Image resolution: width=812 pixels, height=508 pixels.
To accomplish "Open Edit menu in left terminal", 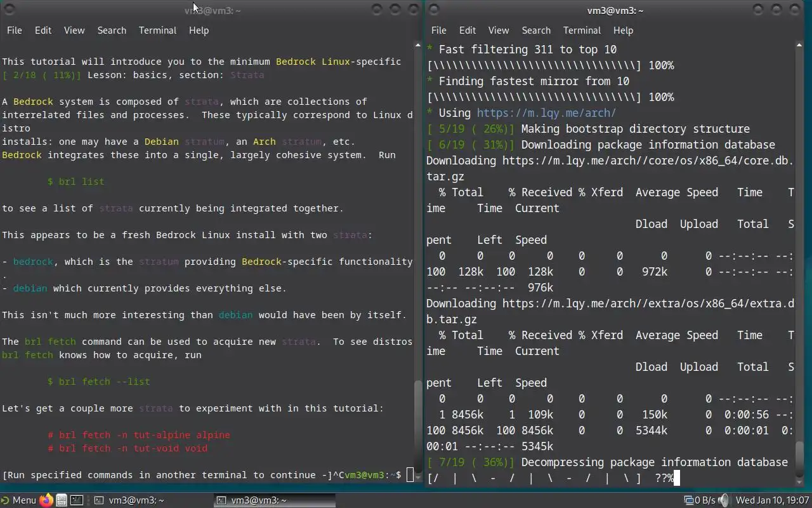I will (43, 30).
